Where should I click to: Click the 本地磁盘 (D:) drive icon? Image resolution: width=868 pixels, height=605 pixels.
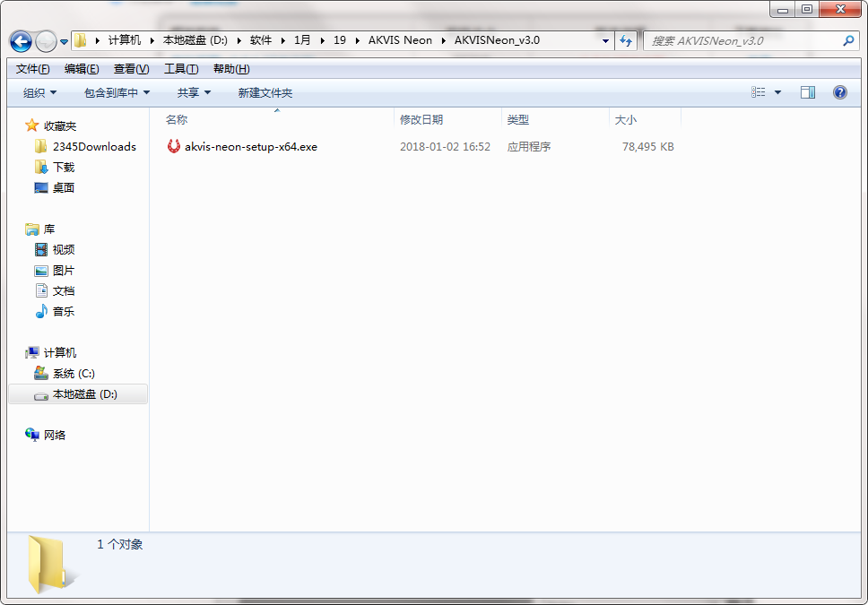pos(41,396)
